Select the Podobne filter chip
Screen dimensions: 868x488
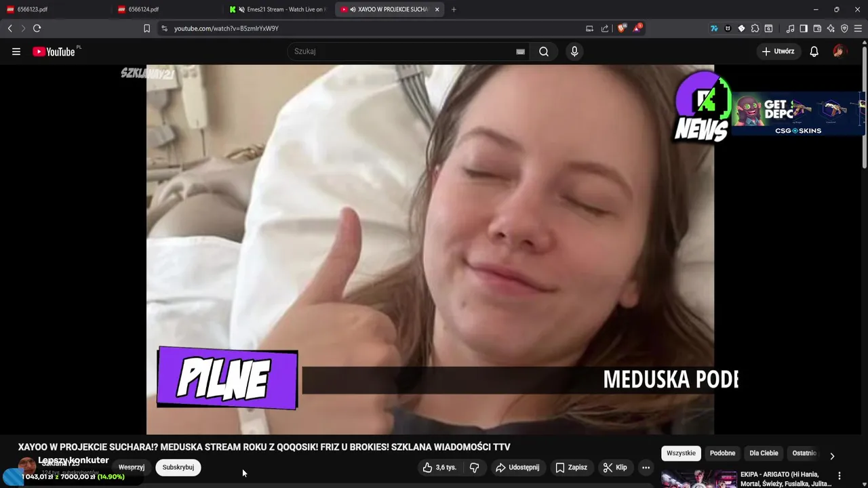pyautogui.click(x=722, y=453)
